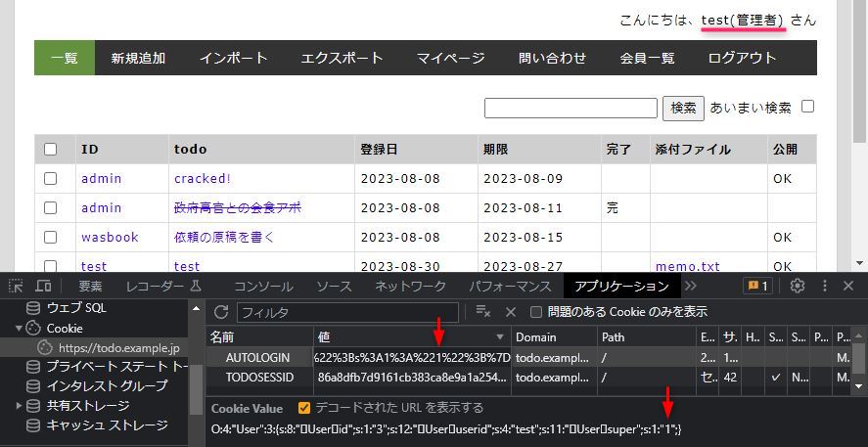Open the 依頼の原稿を書く todo link

(x=224, y=238)
